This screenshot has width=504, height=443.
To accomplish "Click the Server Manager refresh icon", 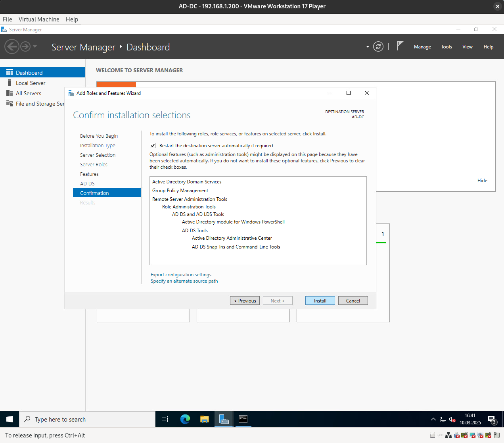I will 378,47.
